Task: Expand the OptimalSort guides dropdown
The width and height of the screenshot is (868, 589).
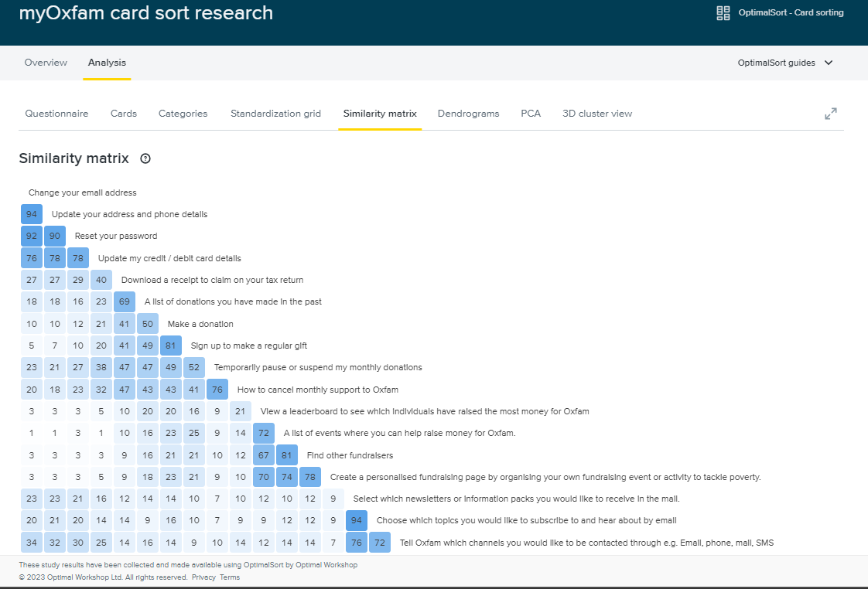Action: (785, 63)
